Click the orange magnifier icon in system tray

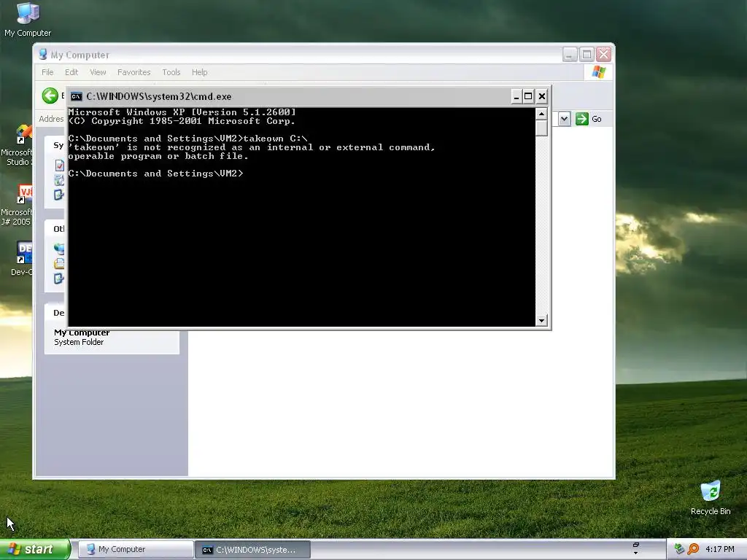click(x=693, y=549)
